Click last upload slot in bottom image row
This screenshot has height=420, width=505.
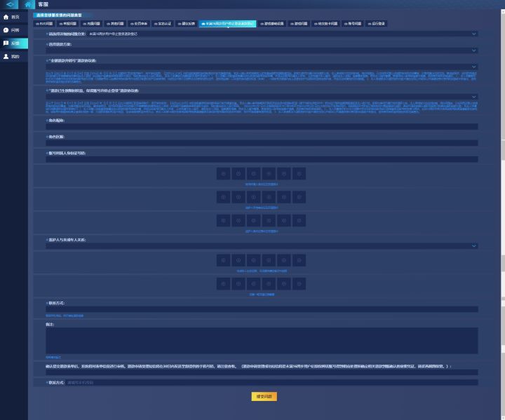[x=299, y=284]
